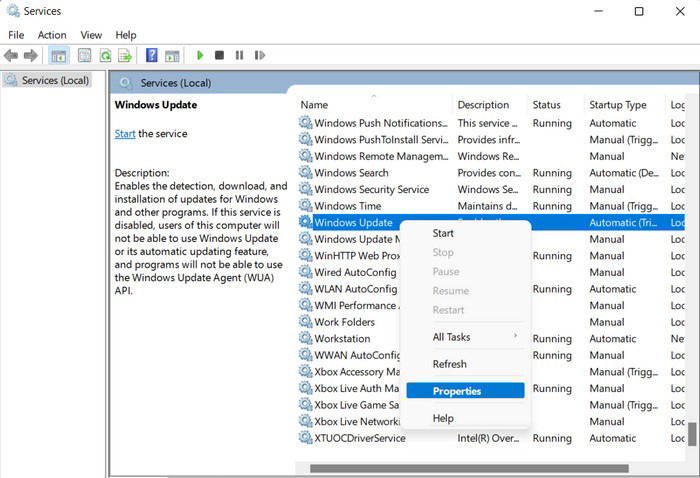700x478 pixels.
Task: Click the Show/Hide Console Tree toolbar icon
Action: coord(58,55)
